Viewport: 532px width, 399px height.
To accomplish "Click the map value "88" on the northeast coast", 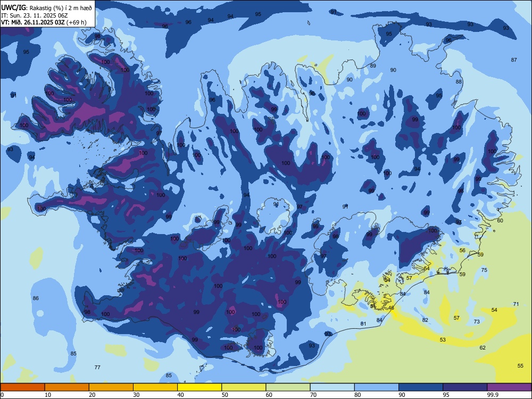I will [459, 81].
